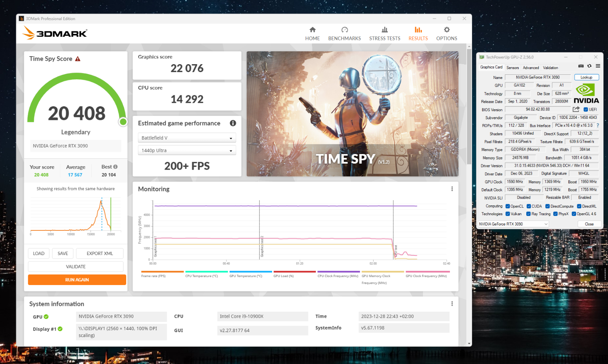The height and width of the screenshot is (364, 608).
Task: Click the Average score 17 567
Action: point(75,175)
